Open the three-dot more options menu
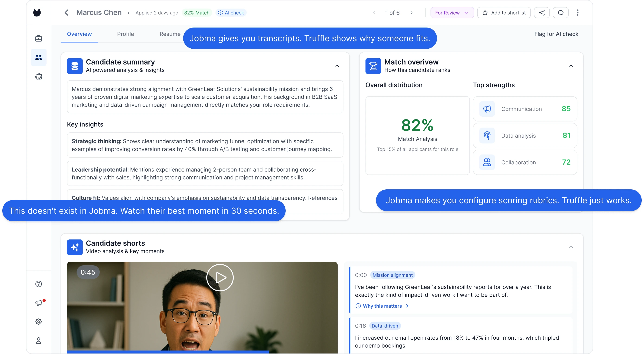The image size is (644, 354). point(577,13)
